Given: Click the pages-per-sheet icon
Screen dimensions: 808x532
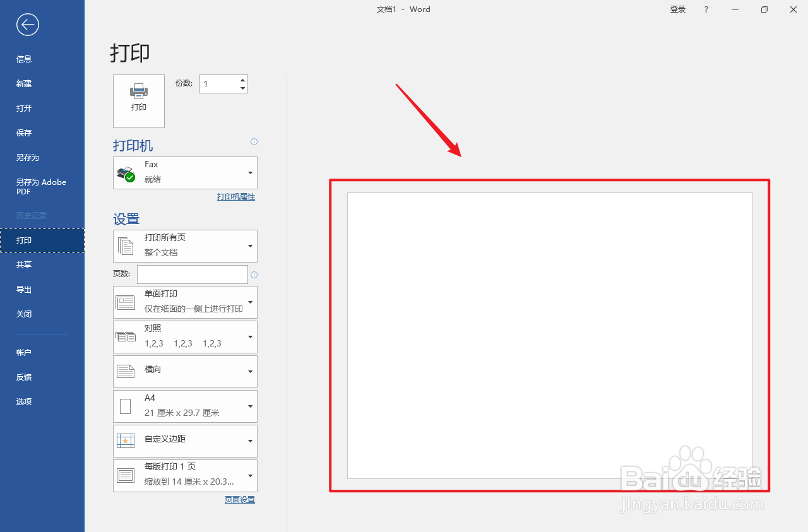Looking at the screenshot, I should pos(126,475).
